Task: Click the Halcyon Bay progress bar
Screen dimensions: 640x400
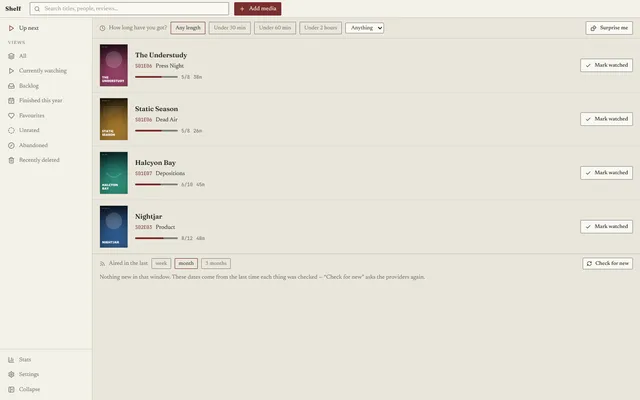Action: pos(156,184)
